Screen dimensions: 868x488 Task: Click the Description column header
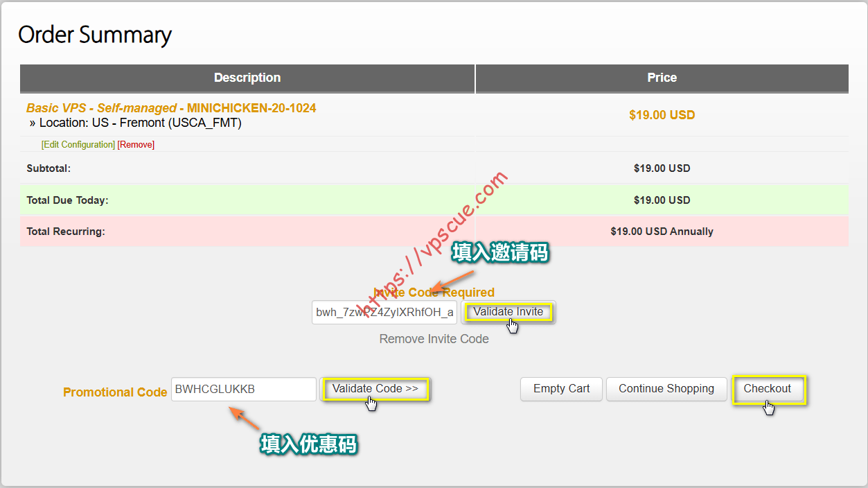click(247, 78)
